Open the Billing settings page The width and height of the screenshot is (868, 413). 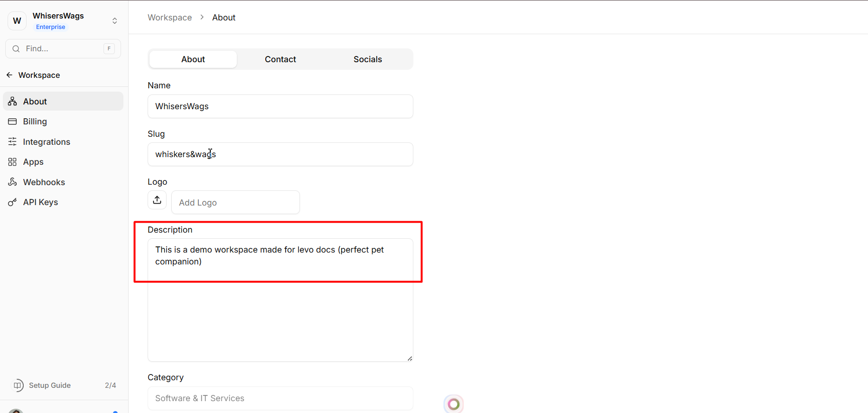click(35, 122)
